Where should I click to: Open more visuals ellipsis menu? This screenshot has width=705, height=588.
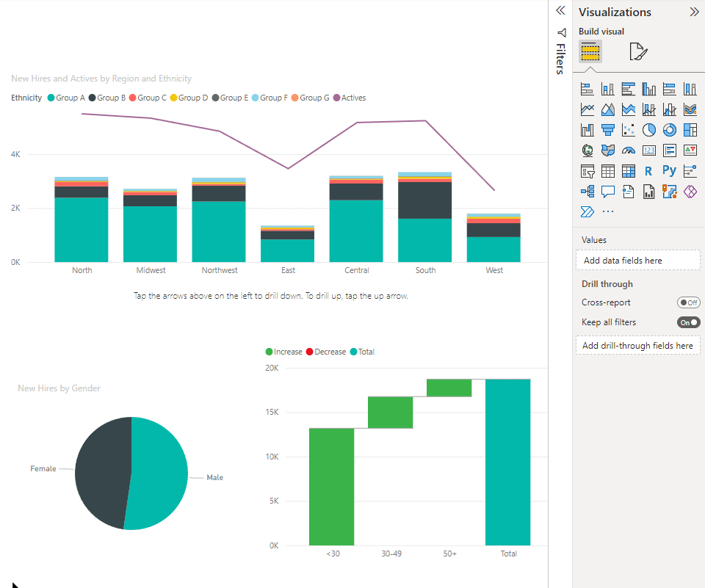(x=608, y=211)
